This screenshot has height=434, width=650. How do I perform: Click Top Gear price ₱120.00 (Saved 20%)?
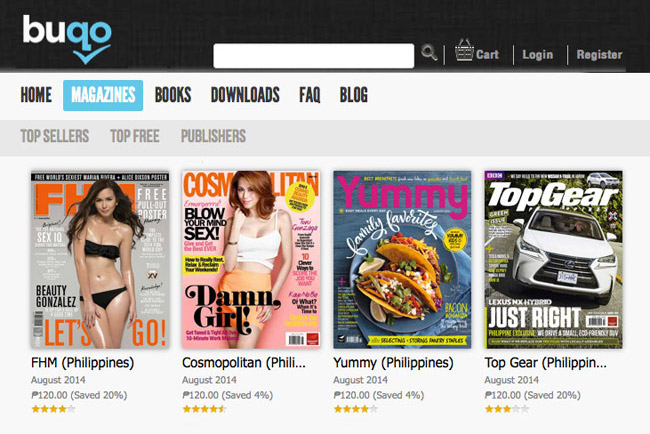(x=533, y=395)
